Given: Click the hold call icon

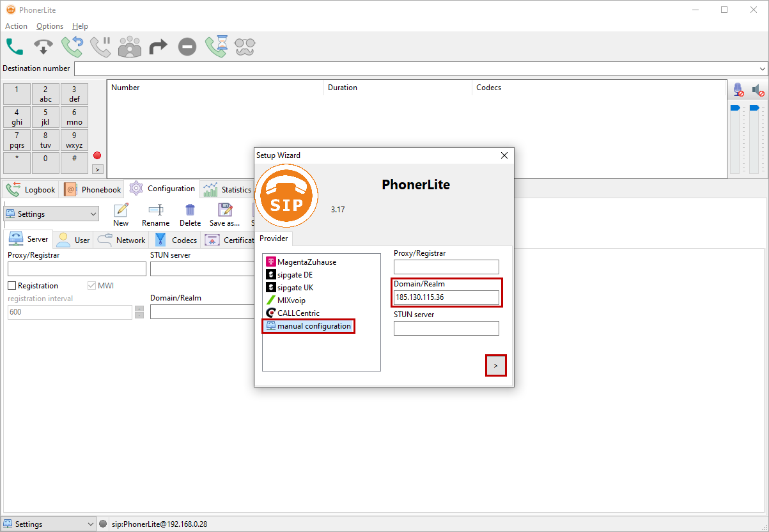Looking at the screenshot, I should 100,47.
